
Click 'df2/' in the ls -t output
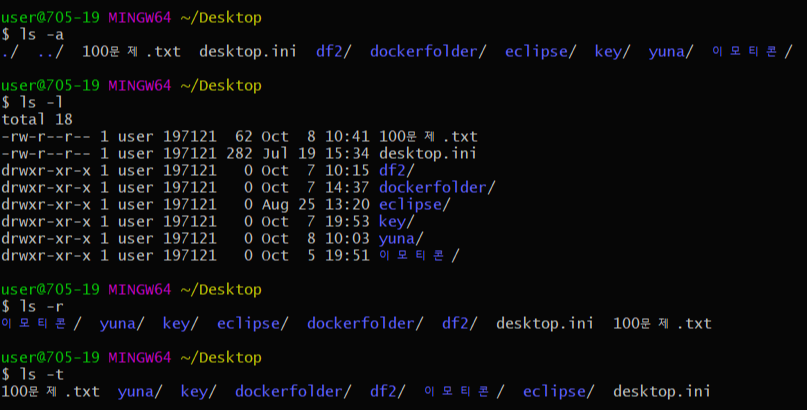click(x=388, y=391)
